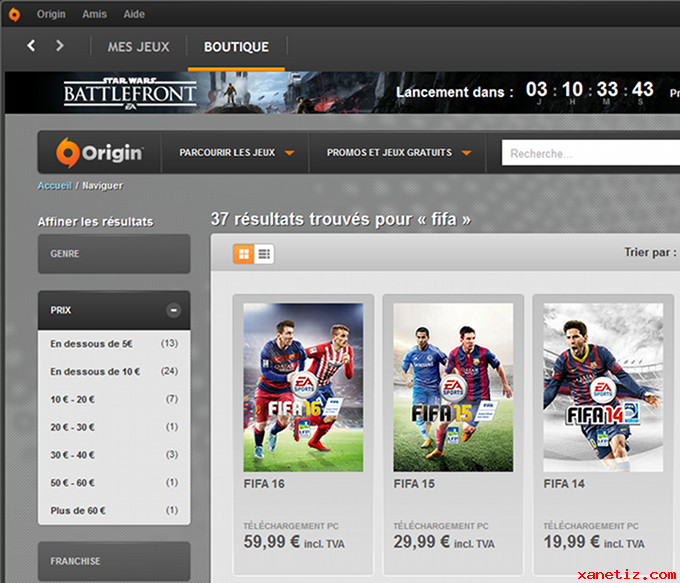Open the Aide menu
This screenshot has height=583, width=680.
point(134,14)
